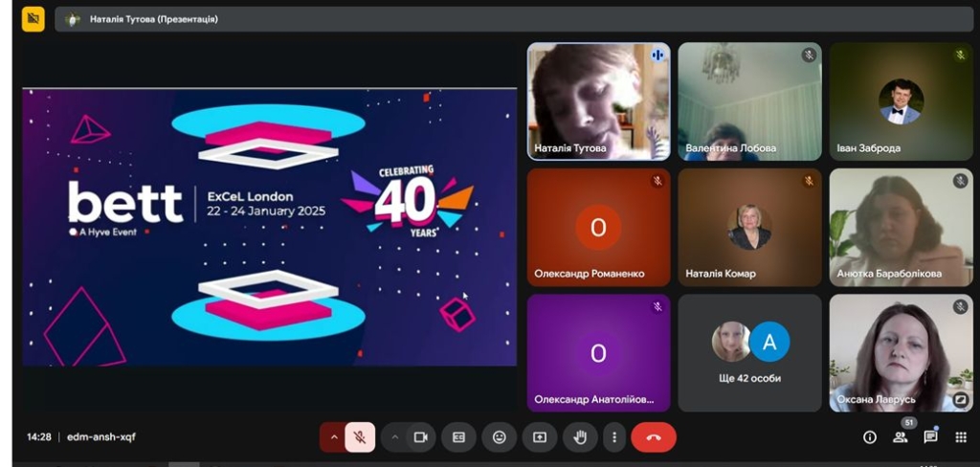980x467 pixels.
Task: Expand video settings chevron beside camera
Action: pos(394,437)
